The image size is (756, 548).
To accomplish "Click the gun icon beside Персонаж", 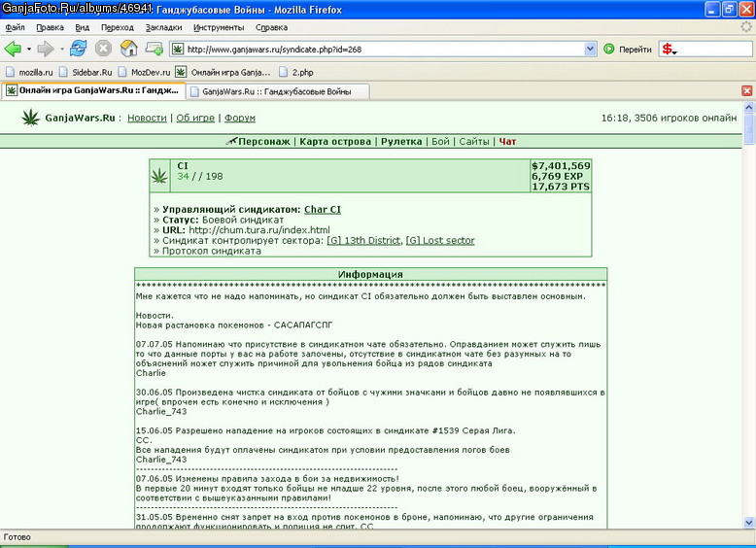I will tap(232, 141).
